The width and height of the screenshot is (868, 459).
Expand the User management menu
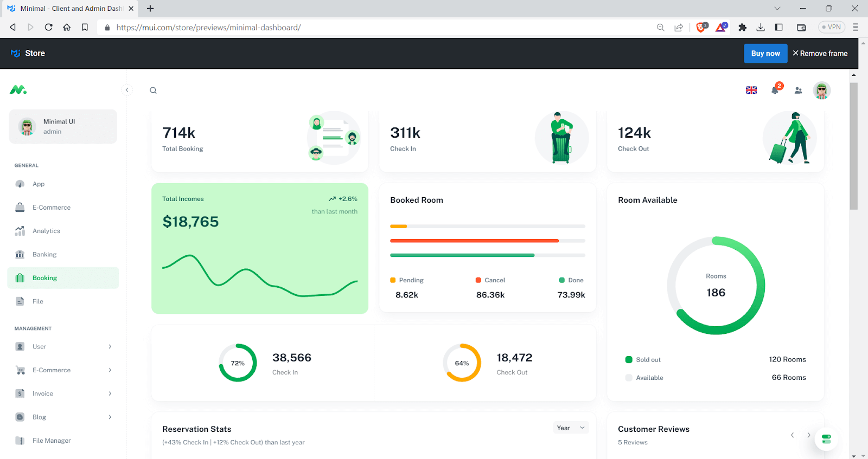pyautogui.click(x=63, y=347)
